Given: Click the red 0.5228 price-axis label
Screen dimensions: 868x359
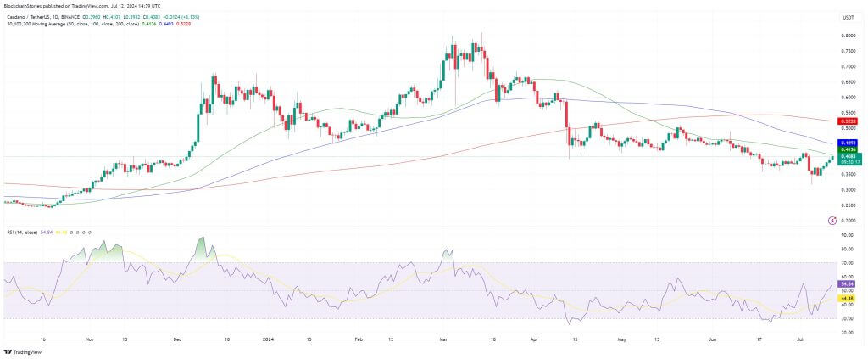Looking at the screenshot, I should (847, 121).
